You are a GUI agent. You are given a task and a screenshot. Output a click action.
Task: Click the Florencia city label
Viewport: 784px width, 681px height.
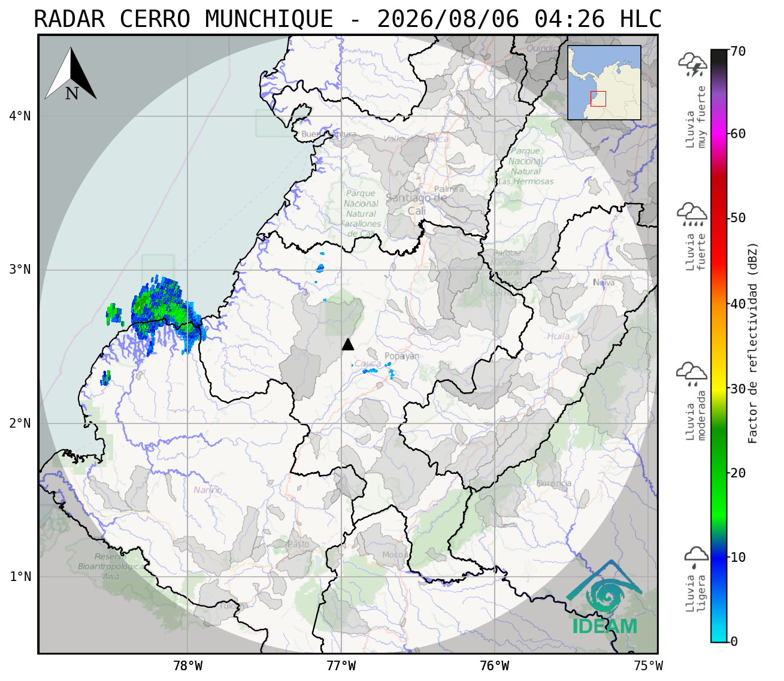point(554,483)
